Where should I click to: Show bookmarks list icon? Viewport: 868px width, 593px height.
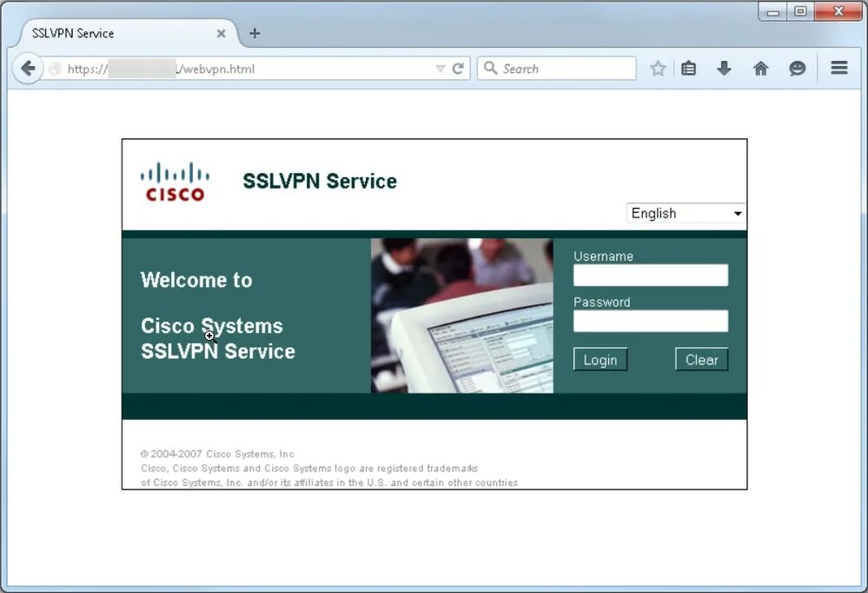(x=689, y=69)
